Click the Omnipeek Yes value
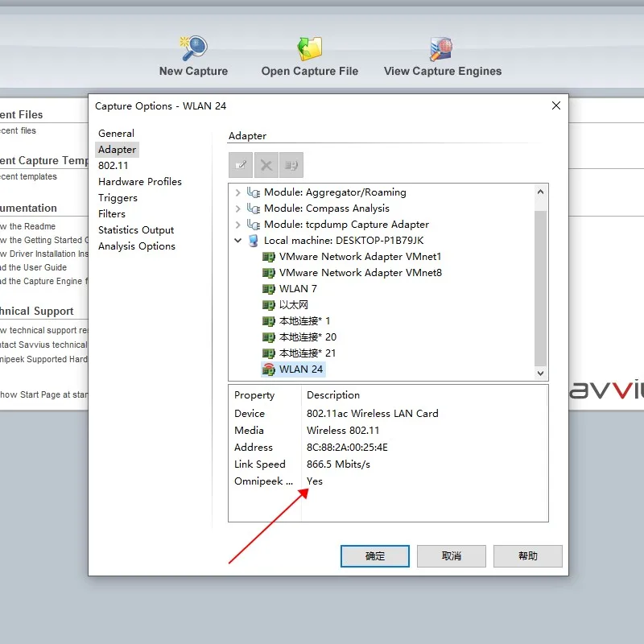Screen dimensions: 644x644 (x=315, y=481)
